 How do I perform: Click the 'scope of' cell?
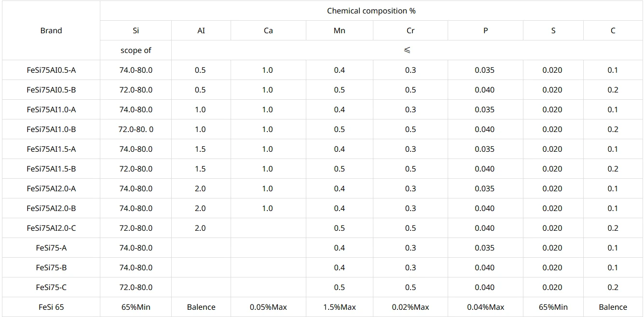coord(136,50)
